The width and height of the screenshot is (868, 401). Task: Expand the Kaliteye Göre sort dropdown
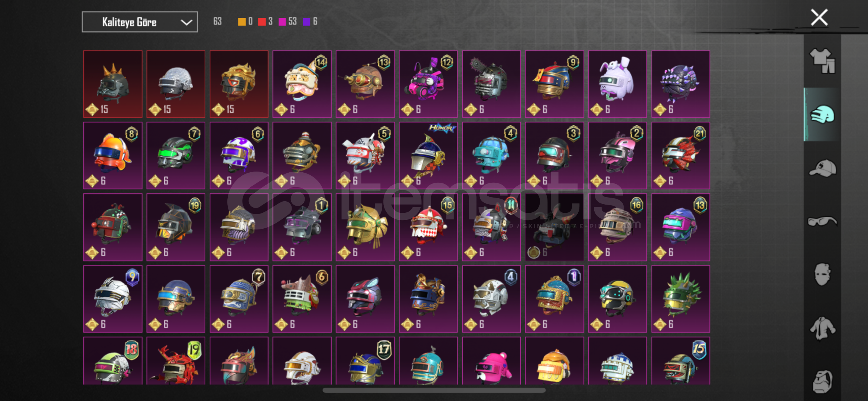point(140,22)
